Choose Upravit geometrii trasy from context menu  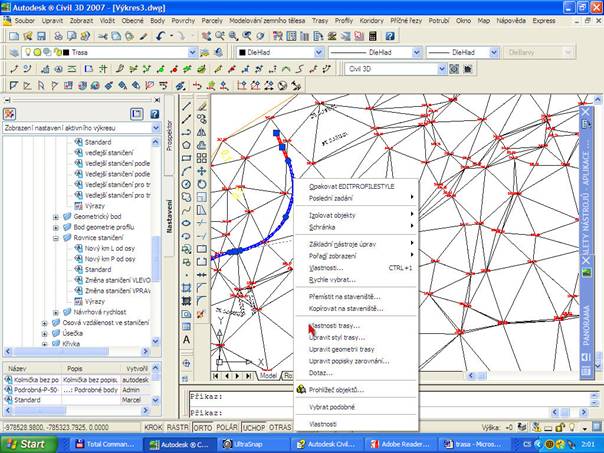click(x=357, y=349)
